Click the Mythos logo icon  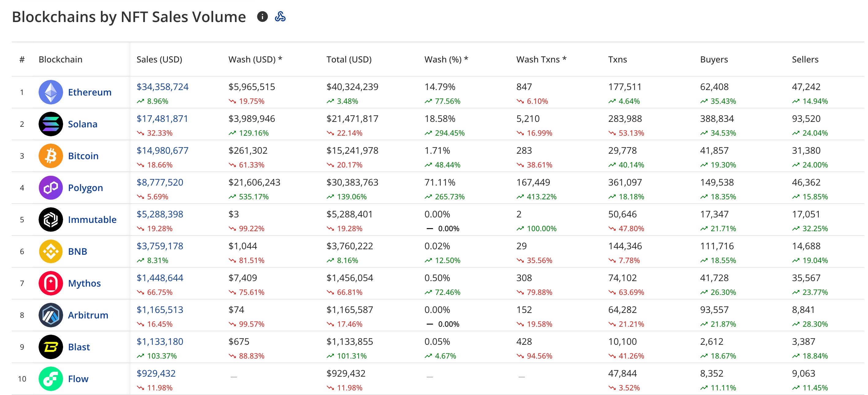(51, 283)
